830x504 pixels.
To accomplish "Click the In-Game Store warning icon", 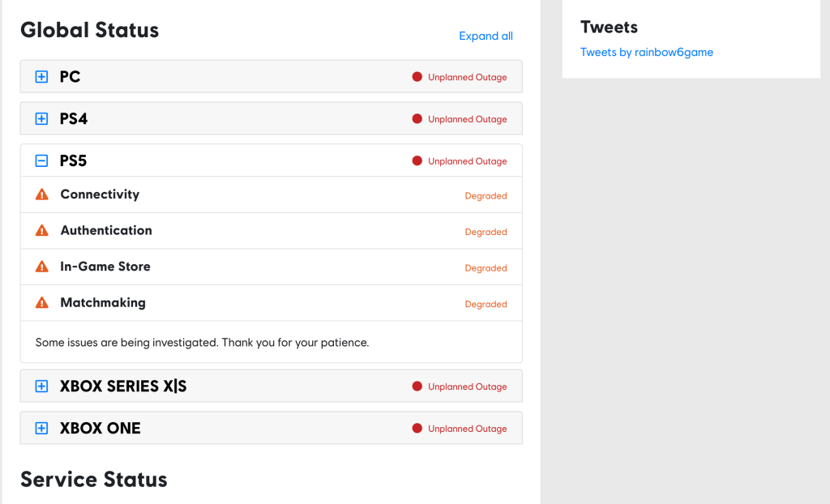I will (42, 267).
